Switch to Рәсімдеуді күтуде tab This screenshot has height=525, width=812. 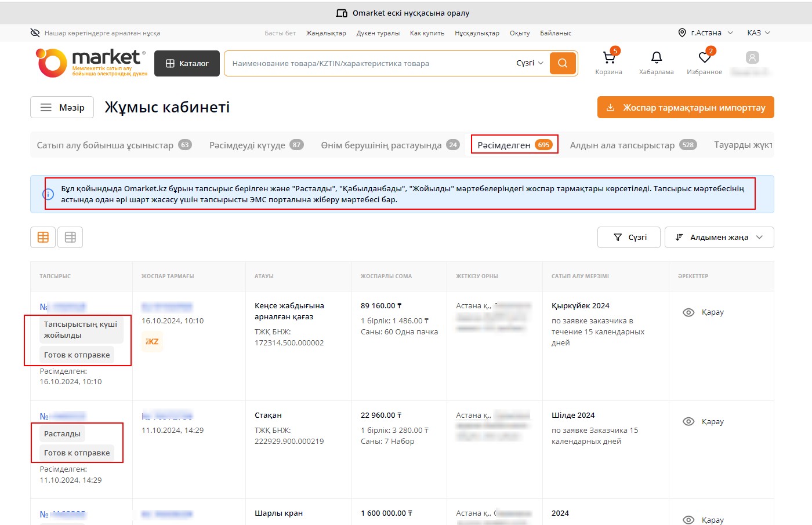coord(256,145)
